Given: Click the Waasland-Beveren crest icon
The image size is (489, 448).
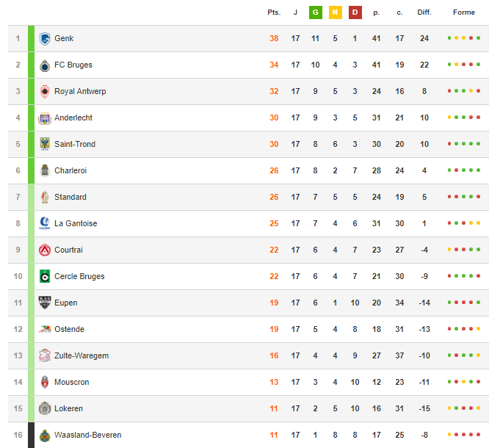Looking at the screenshot, I should [45, 436].
